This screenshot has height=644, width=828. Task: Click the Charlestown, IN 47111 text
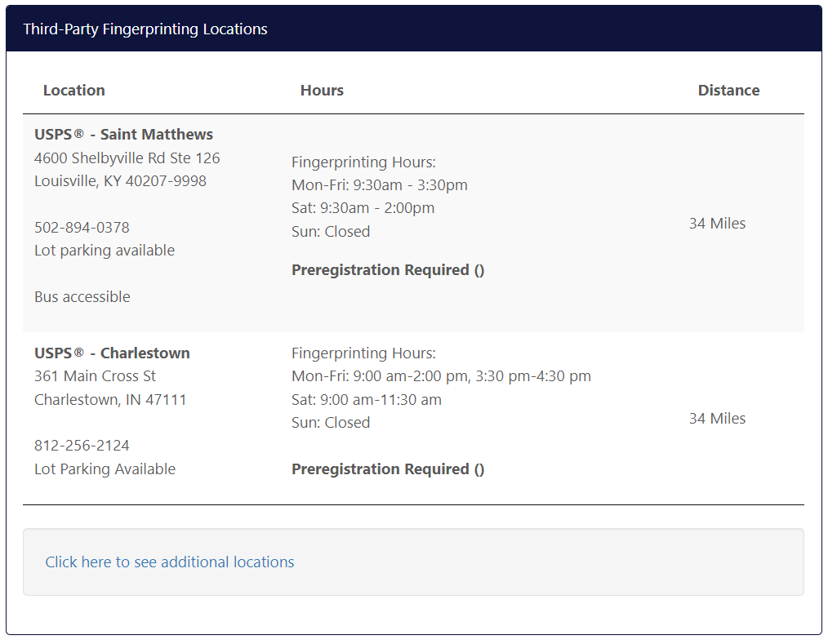[x=110, y=400]
